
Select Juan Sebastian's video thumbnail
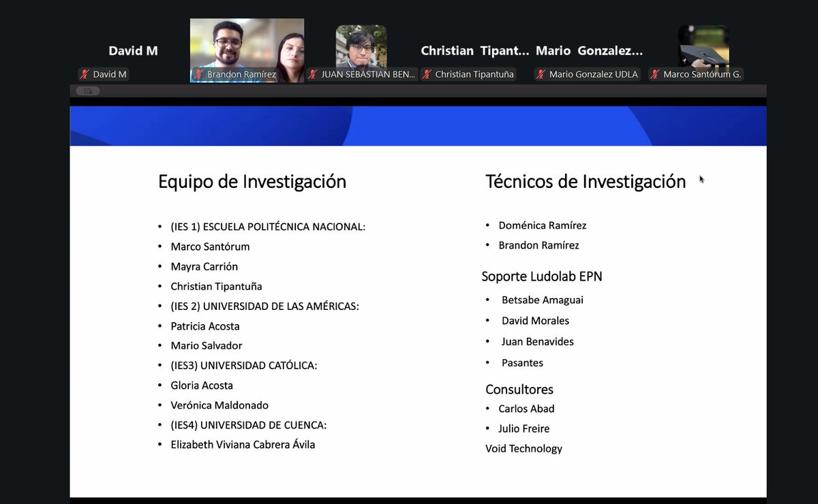pos(361,46)
